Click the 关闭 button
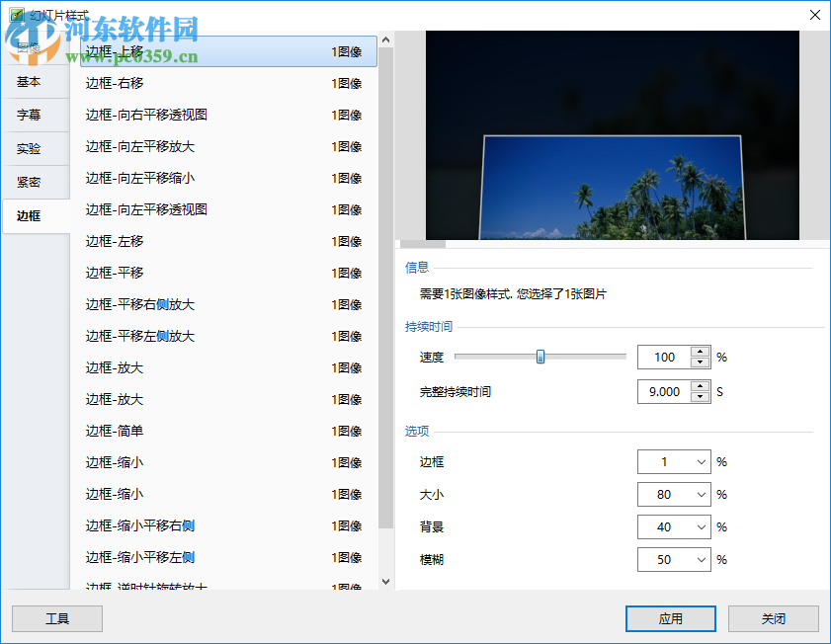831x644 pixels. coord(774,618)
